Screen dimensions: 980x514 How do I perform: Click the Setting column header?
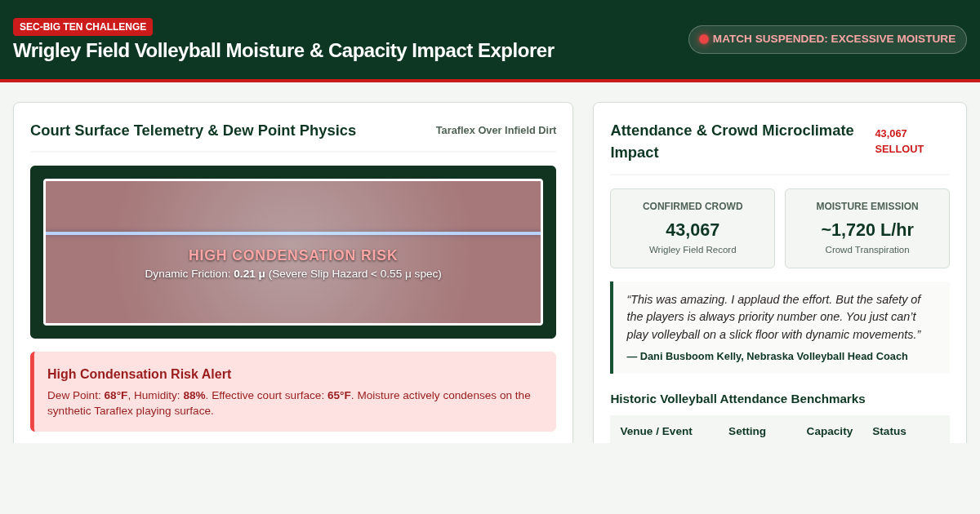[747, 432]
